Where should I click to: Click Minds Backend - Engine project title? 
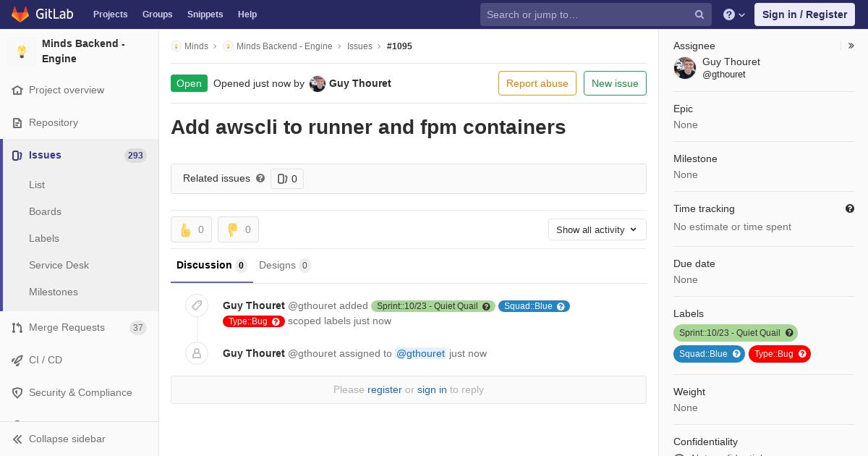click(83, 51)
